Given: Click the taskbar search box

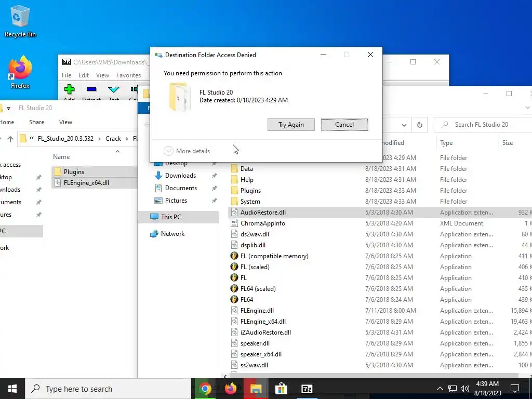Looking at the screenshot, I should [x=108, y=389].
